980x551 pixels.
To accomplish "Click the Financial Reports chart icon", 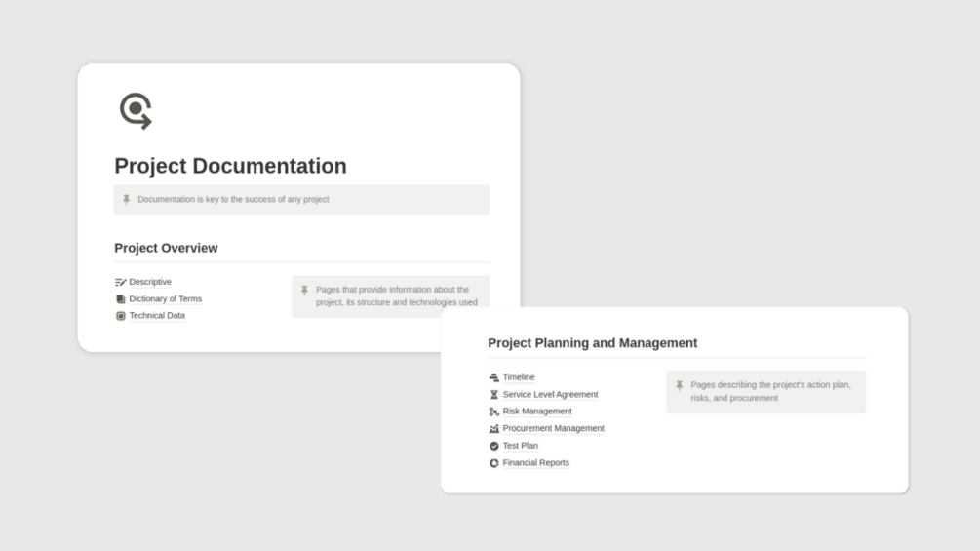I will click(493, 463).
